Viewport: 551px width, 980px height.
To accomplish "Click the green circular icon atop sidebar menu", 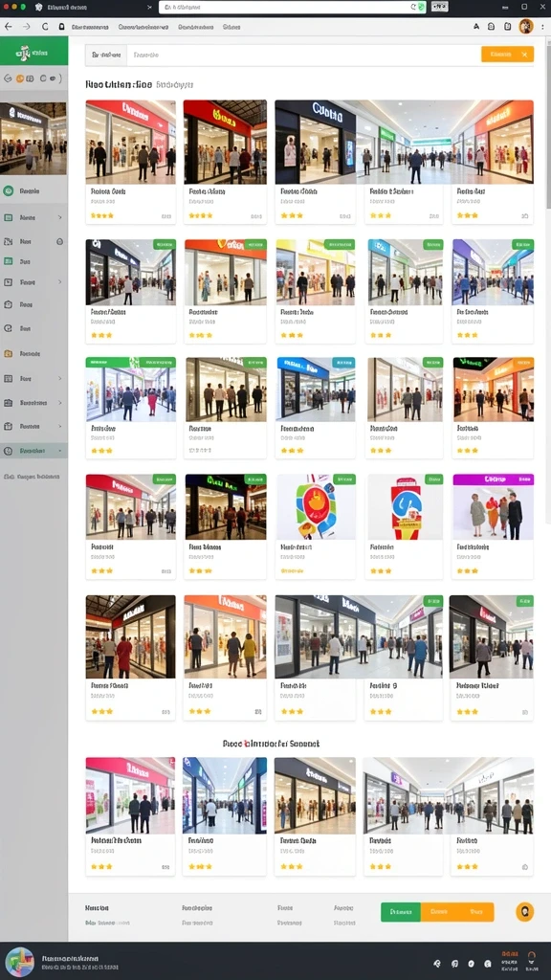I will click(x=8, y=191).
